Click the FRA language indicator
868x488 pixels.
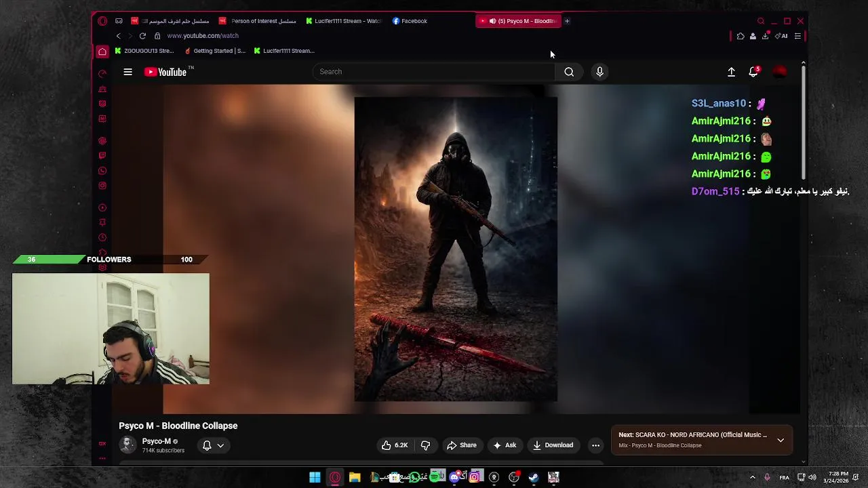[784, 477]
